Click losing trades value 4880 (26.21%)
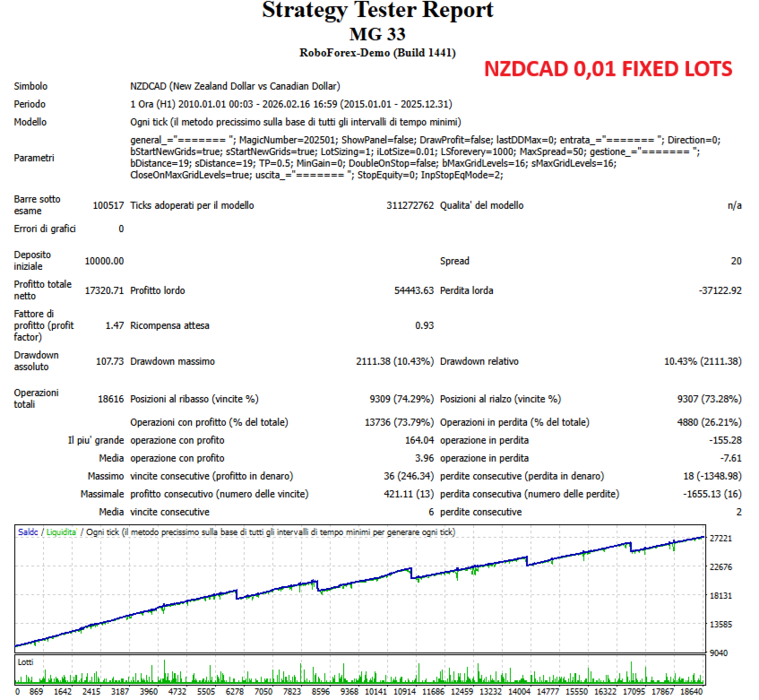 click(x=710, y=422)
